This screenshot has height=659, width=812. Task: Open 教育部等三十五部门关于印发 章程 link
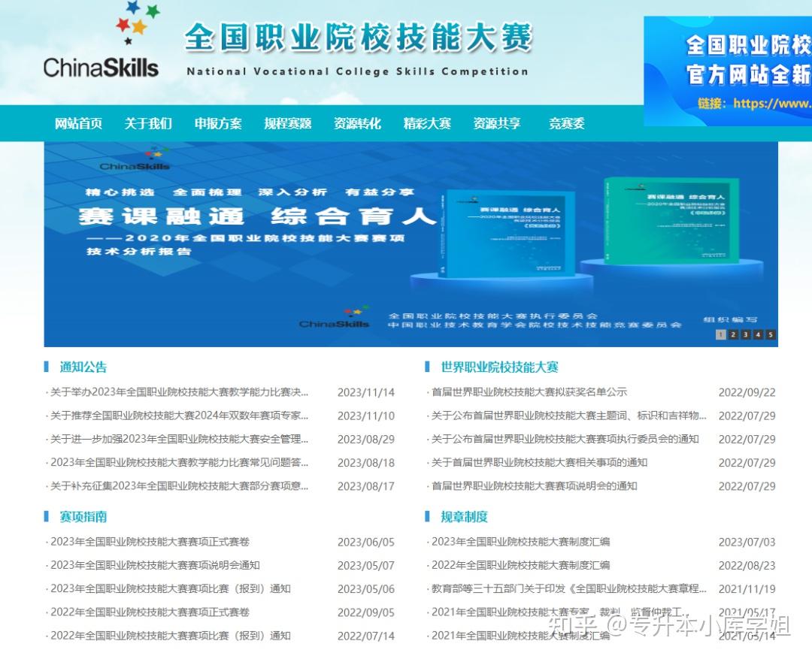point(568,588)
